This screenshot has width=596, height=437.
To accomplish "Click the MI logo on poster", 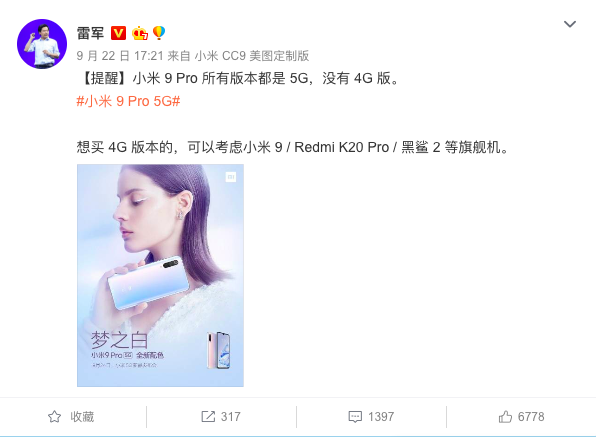I will pos(231,177).
